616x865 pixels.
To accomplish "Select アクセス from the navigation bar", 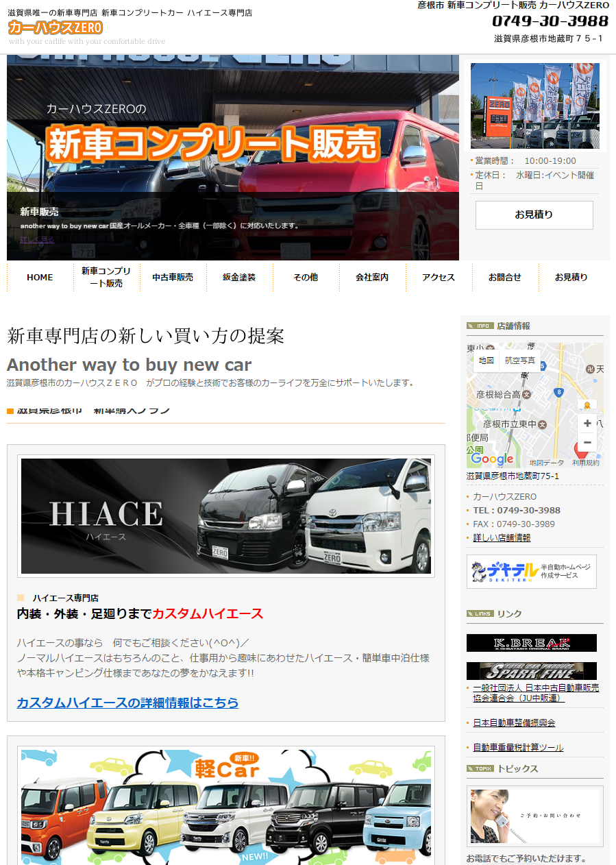I will (x=439, y=278).
